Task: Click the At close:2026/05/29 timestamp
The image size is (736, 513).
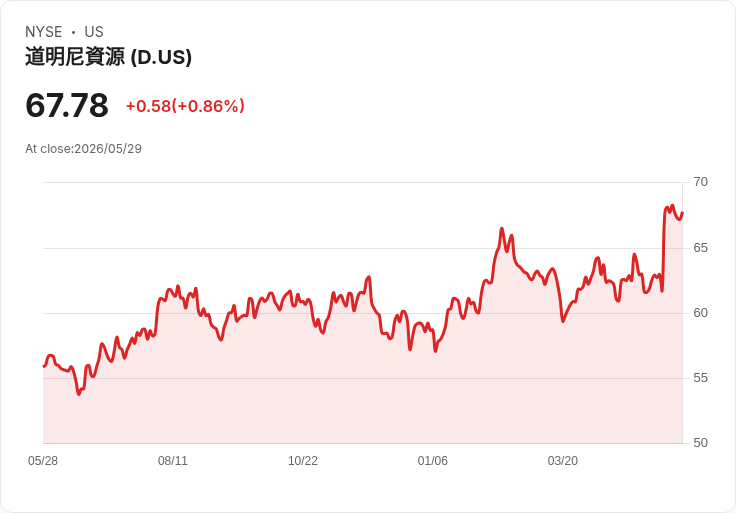Action: pos(84,149)
